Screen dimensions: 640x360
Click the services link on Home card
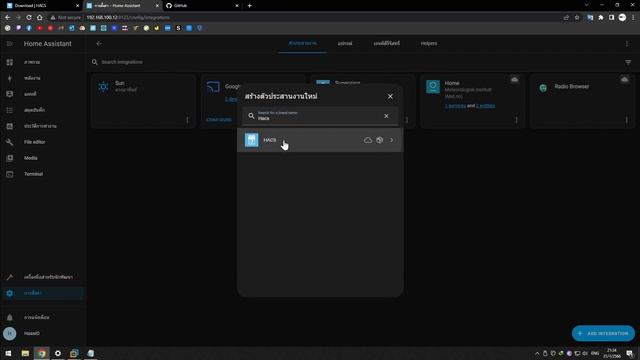pos(455,106)
